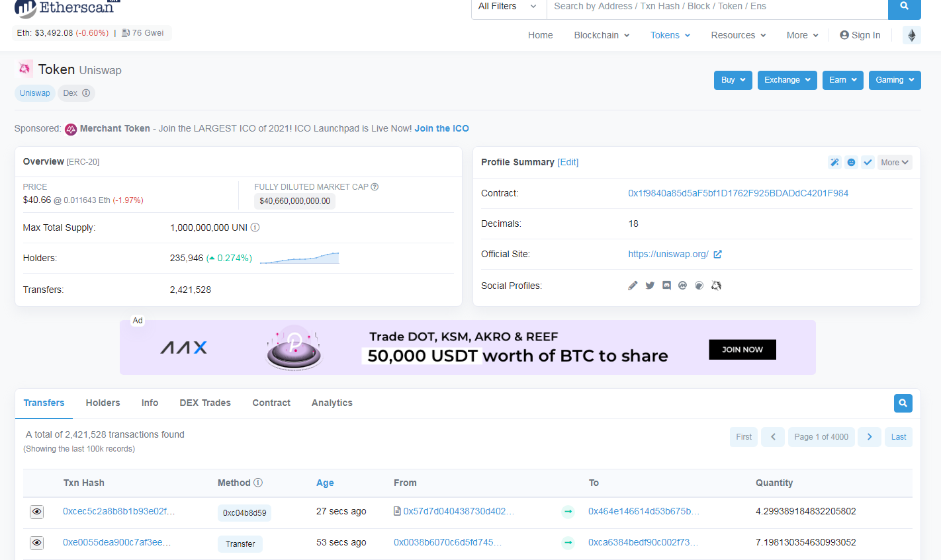Open the Uniswap unicorn social profile icon
The width and height of the screenshot is (941, 560).
click(716, 286)
